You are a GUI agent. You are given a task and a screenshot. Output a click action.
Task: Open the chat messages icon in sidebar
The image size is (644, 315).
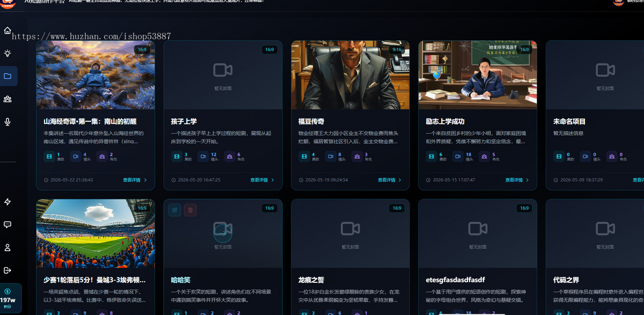point(8,225)
